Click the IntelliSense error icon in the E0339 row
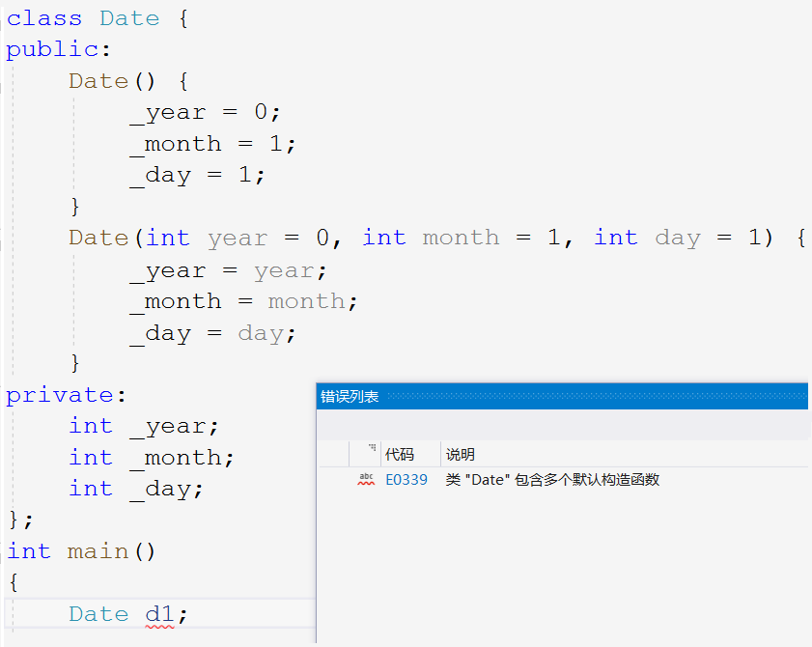Viewport: 812px width, 647px height. point(366,479)
